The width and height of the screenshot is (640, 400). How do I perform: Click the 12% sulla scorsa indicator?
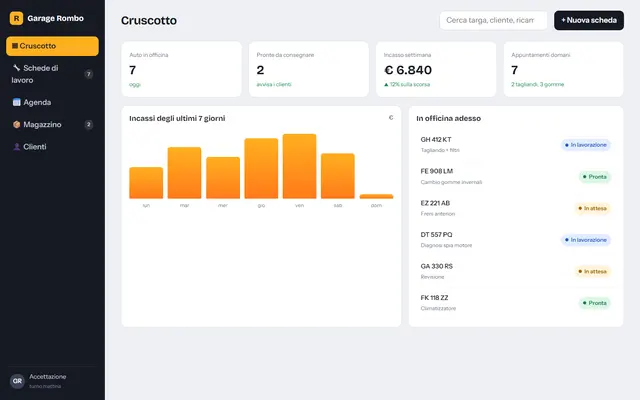click(407, 84)
